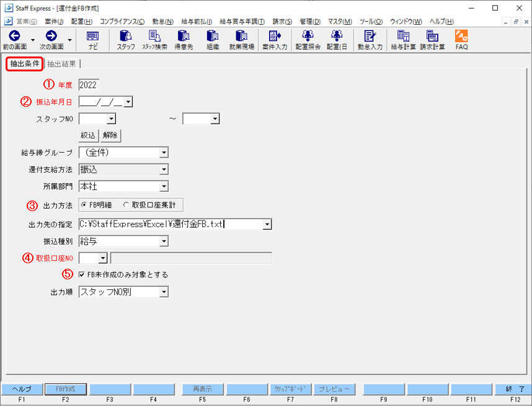Click the child window icon beside 営業 menu
The image size is (532, 406).
tap(9, 21)
